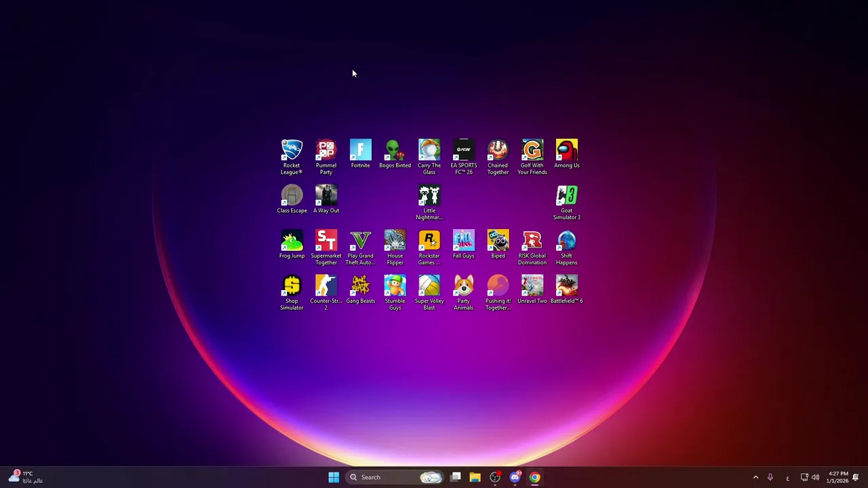Select the Counter-Strike 2 shortcut

pyautogui.click(x=326, y=293)
